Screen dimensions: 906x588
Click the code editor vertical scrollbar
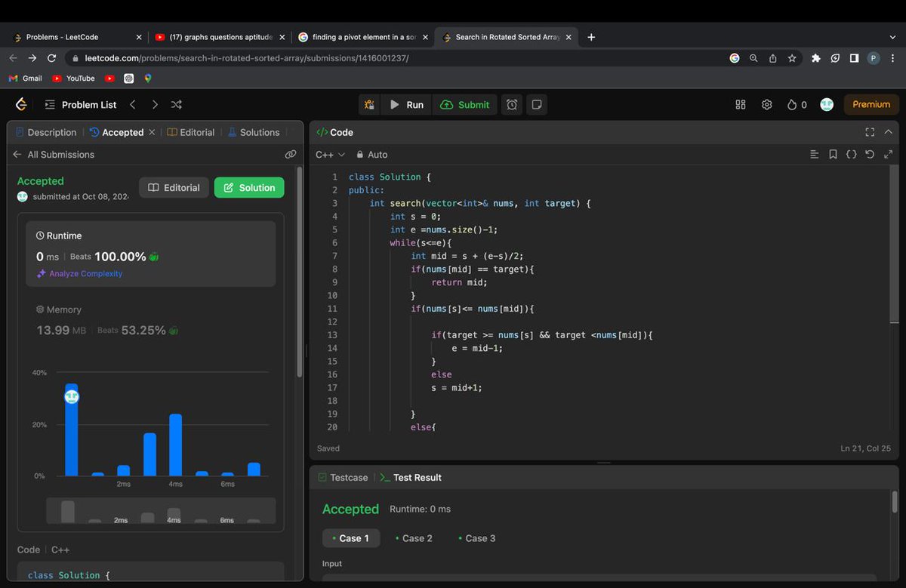tap(895, 245)
